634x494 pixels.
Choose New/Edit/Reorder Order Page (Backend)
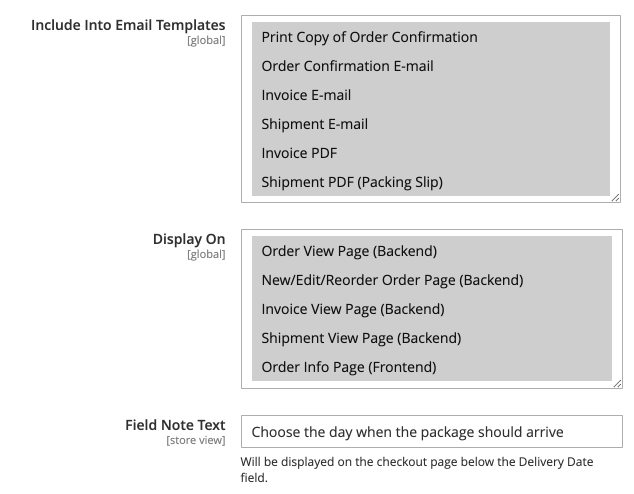pyautogui.click(x=392, y=280)
